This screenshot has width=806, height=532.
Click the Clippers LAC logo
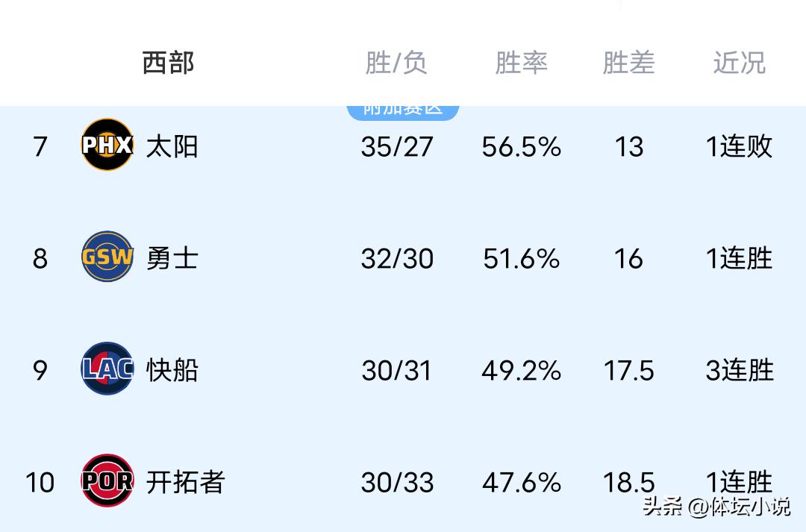[107, 369]
